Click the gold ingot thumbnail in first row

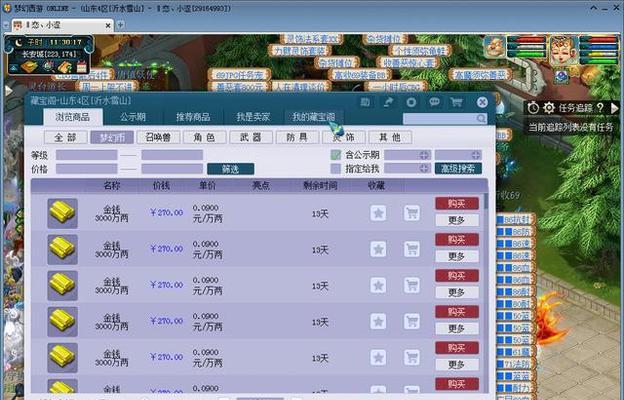tap(62, 213)
